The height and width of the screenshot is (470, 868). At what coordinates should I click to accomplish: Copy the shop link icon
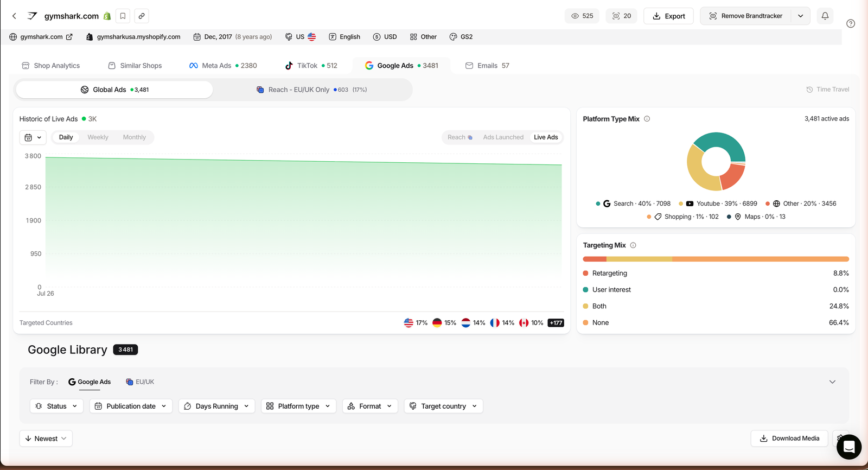pos(142,16)
